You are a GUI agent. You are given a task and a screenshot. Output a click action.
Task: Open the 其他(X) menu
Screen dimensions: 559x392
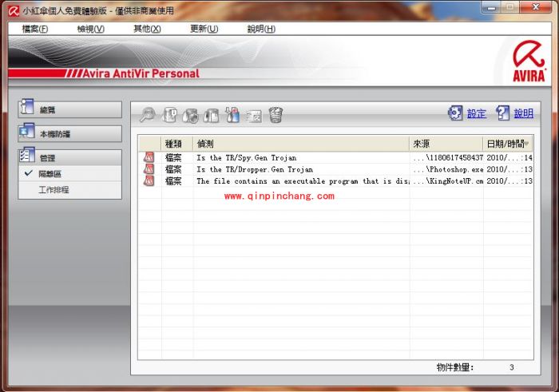(147, 29)
